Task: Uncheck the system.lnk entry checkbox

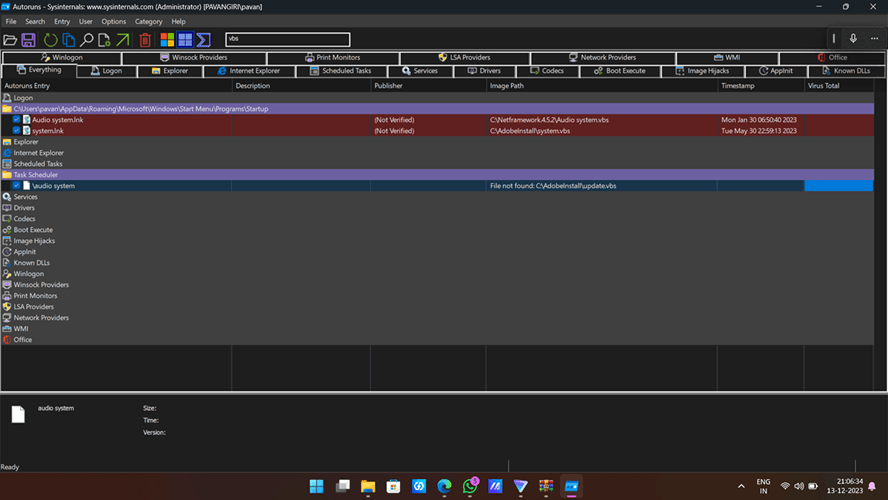Action: point(16,130)
